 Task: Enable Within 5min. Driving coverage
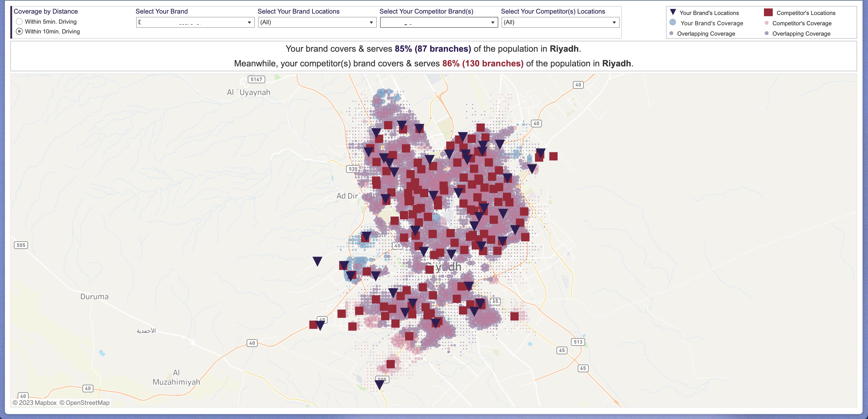[19, 21]
